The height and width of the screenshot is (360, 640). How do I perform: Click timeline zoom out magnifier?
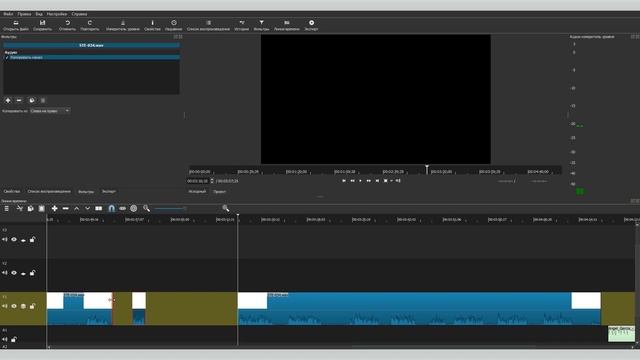(x=147, y=209)
